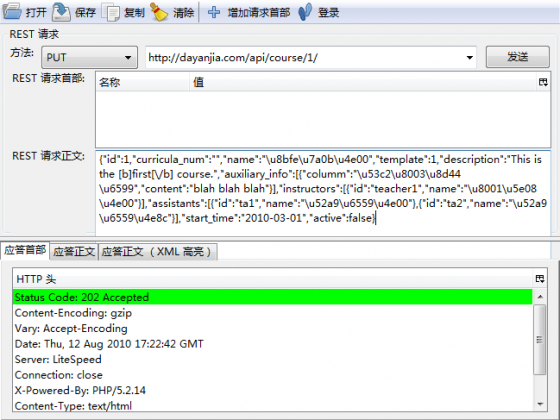Click the HTTP 头 column header
The width and height of the screenshot is (560, 420).
pos(273,279)
